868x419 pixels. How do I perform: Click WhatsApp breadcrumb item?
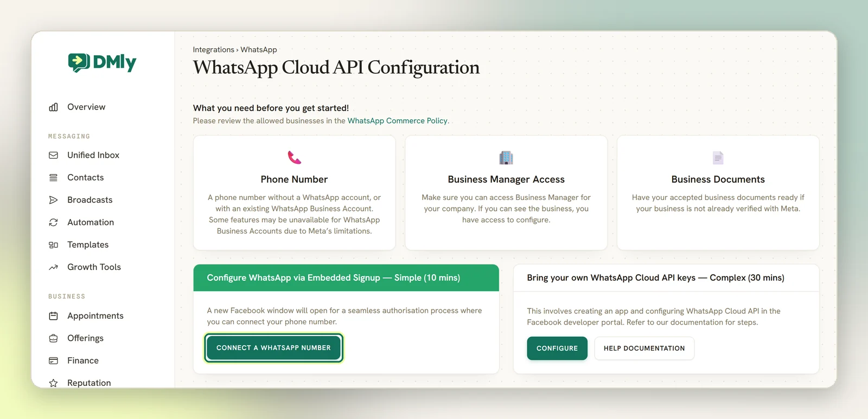[x=259, y=49]
